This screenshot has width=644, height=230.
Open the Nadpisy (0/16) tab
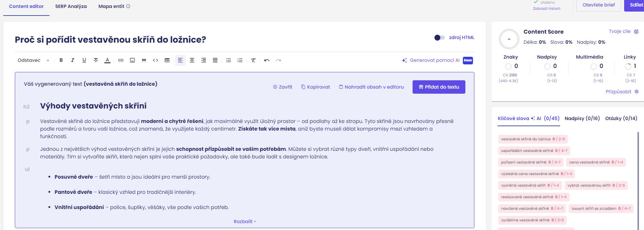[x=582, y=118]
